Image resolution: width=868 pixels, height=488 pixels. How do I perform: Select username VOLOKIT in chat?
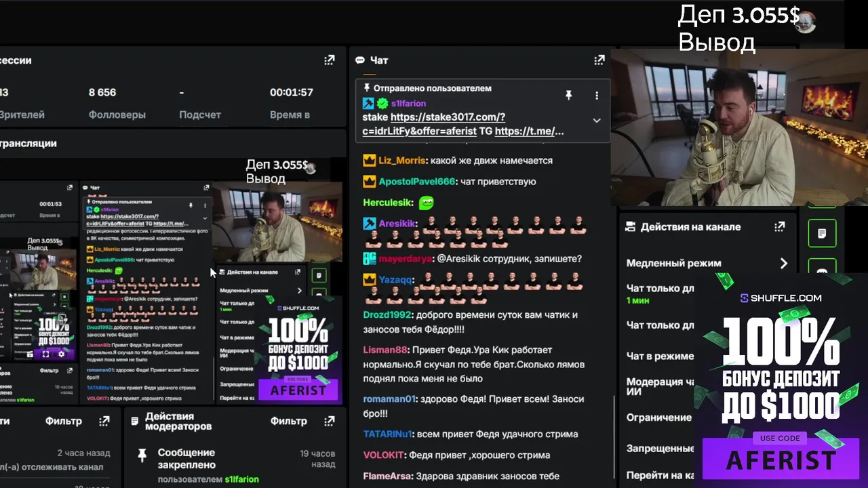(x=383, y=455)
